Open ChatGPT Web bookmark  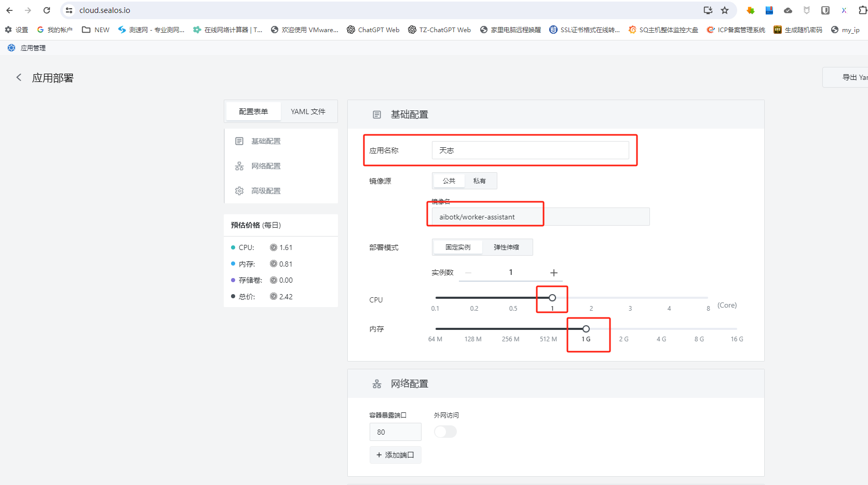373,30
